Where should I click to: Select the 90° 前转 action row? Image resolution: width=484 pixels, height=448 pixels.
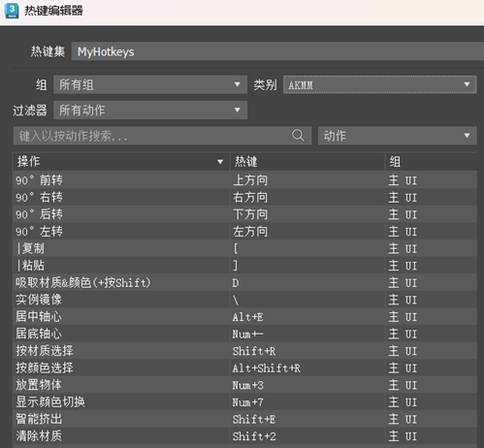click(x=244, y=180)
